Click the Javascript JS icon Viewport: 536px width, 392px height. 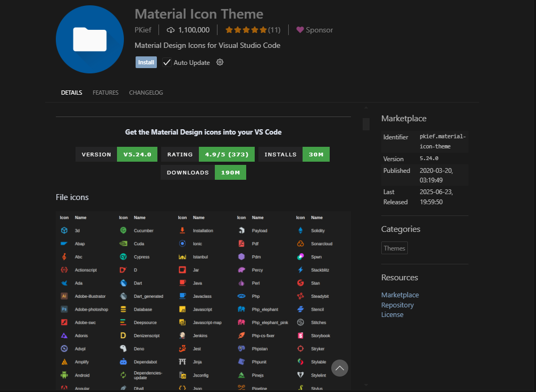[182, 309]
